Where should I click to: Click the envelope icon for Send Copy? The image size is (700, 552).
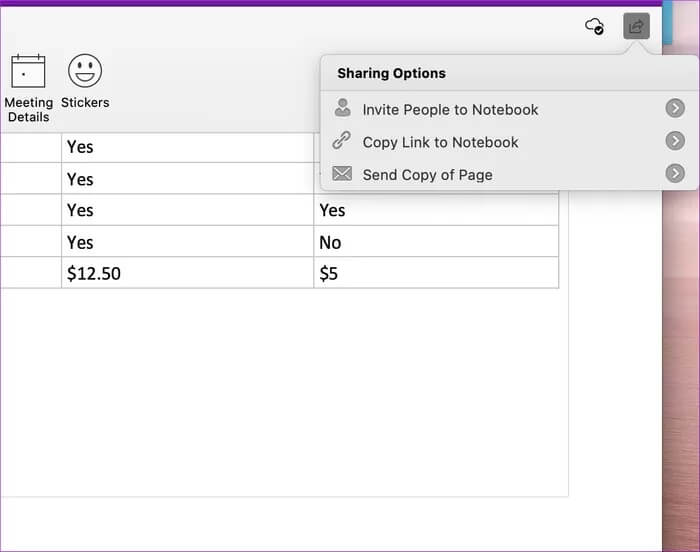[342, 174]
